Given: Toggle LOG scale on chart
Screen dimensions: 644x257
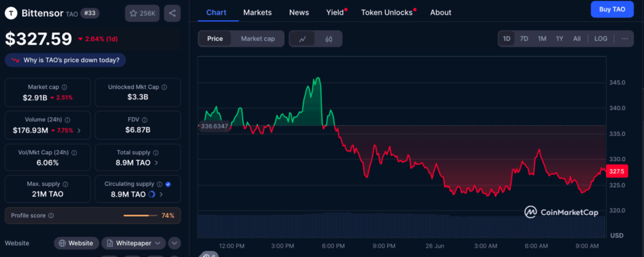Looking at the screenshot, I should click(x=601, y=38).
